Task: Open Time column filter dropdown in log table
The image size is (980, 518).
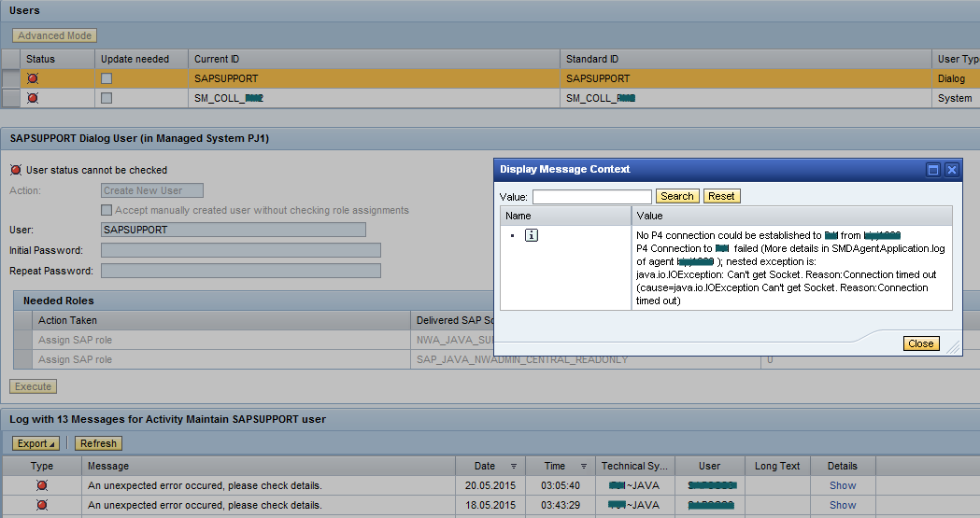Action: [x=584, y=467]
